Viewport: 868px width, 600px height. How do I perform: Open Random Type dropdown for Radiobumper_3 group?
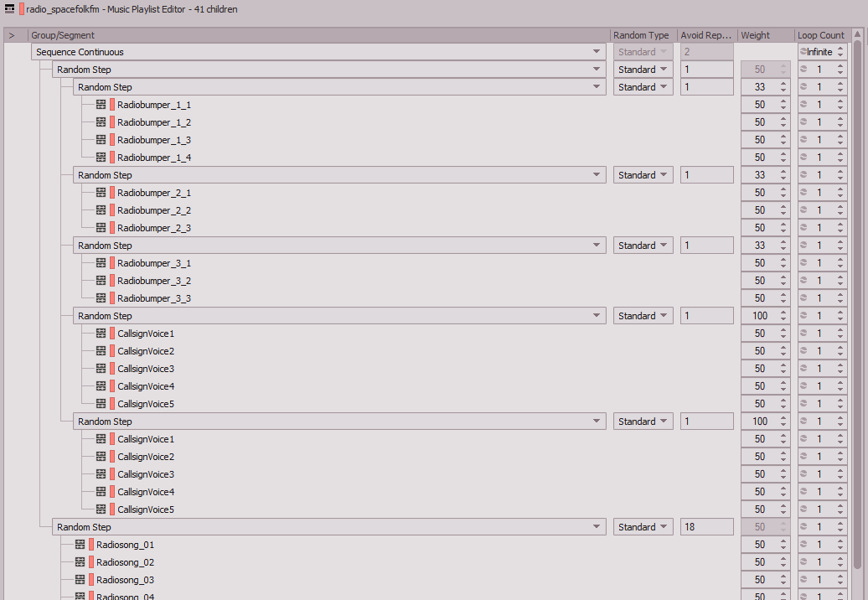point(643,246)
